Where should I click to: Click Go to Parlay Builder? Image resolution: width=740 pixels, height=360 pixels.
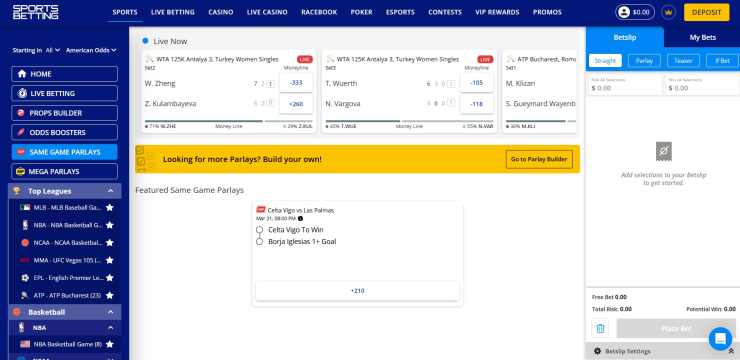point(539,159)
